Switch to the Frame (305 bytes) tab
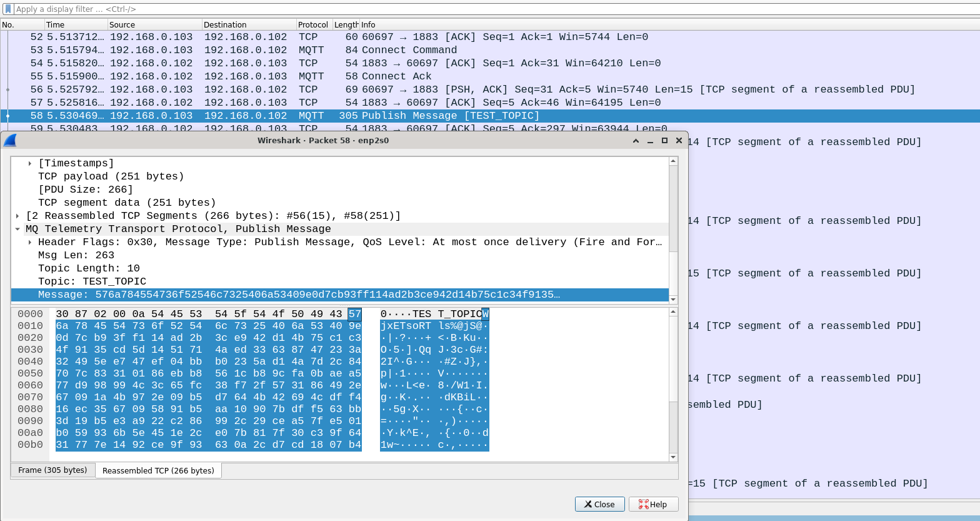 coord(52,470)
